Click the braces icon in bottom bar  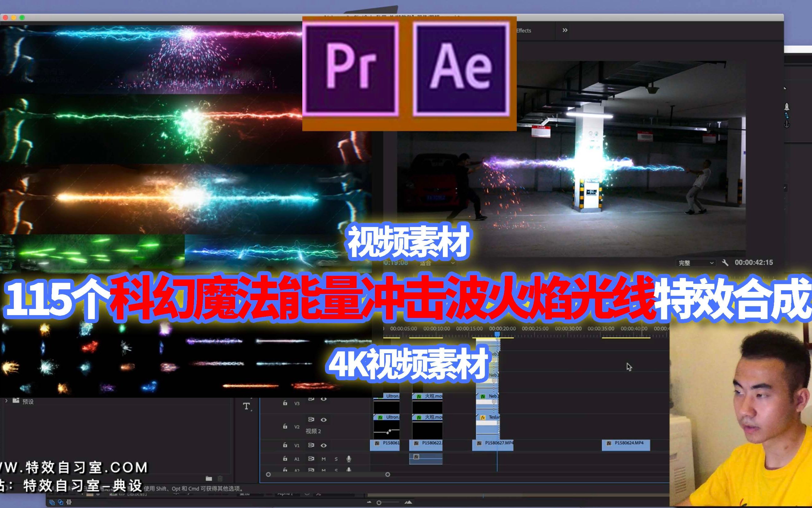pos(69,502)
